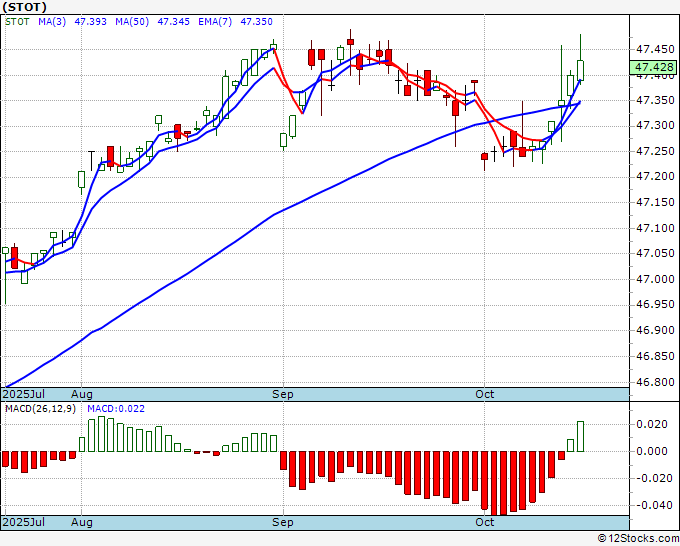Click the MA(50) value 47.345
Image resolution: width=680 pixels, height=546 pixels.
[x=173, y=22]
